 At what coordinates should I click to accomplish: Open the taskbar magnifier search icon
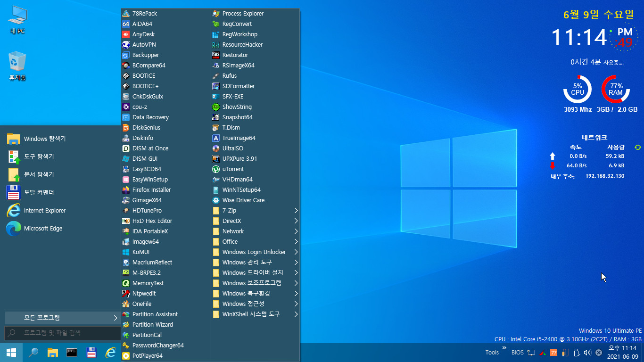point(33,353)
